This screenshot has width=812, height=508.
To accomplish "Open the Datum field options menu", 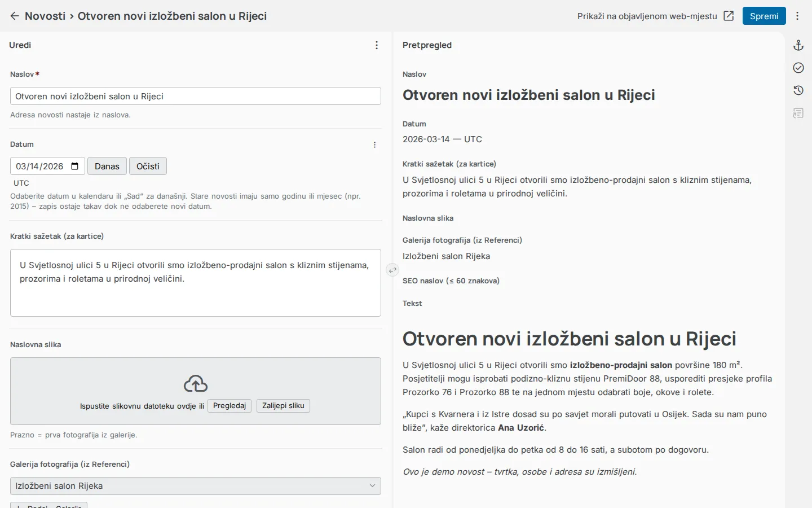I will [374, 145].
